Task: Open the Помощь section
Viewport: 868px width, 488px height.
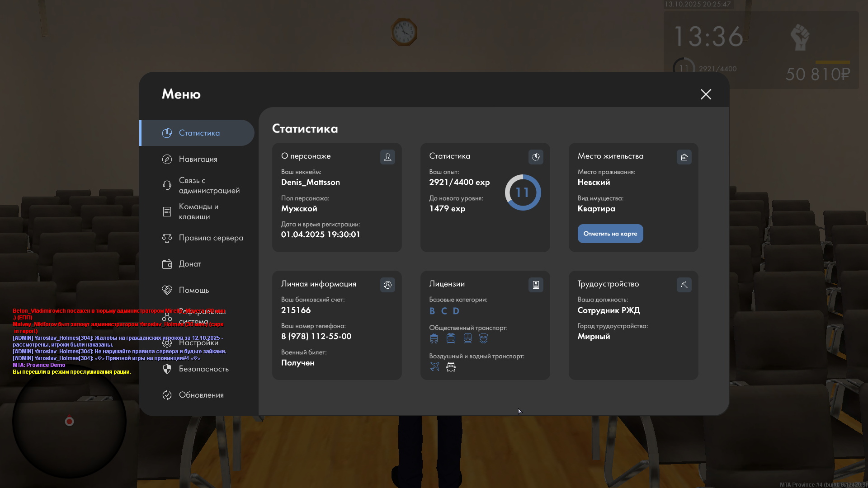Action: tap(193, 291)
